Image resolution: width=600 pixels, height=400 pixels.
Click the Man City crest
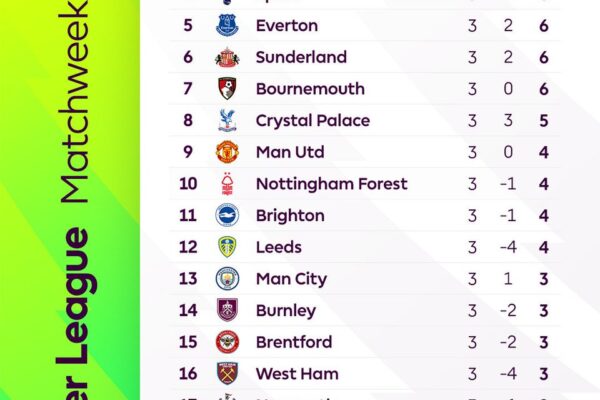click(x=228, y=278)
